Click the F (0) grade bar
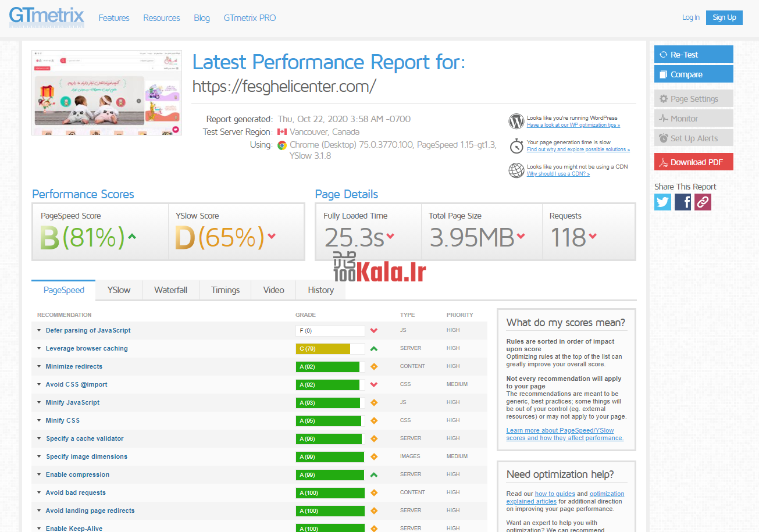 coord(330,331)
